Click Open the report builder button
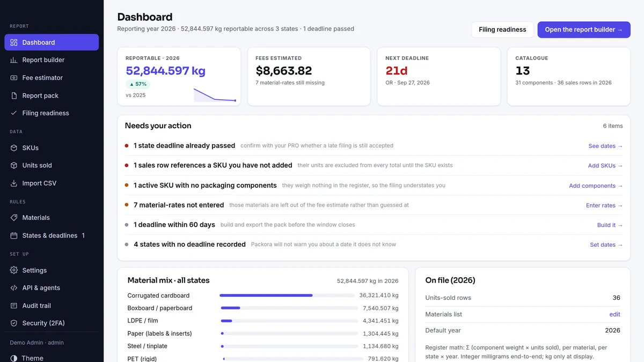644x362 pixels. pyautogui.click(x=584, y=29)
